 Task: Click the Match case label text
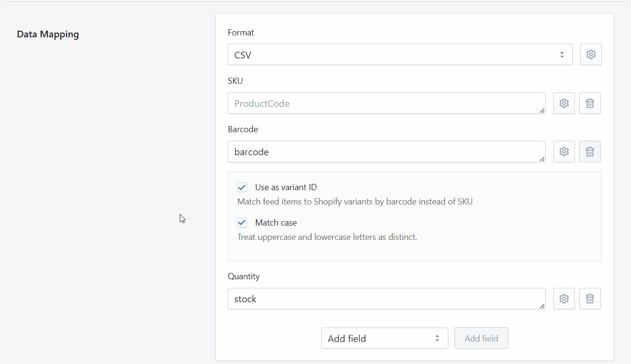click(276, 223)
